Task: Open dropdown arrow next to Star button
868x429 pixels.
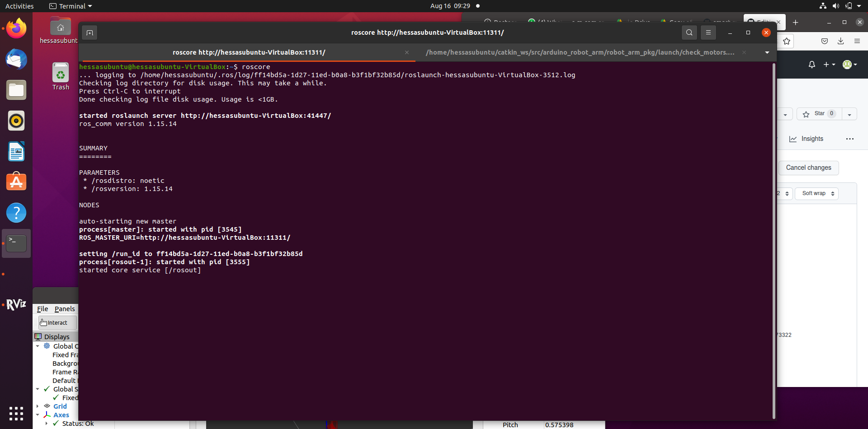Action: tap(849, 114)
